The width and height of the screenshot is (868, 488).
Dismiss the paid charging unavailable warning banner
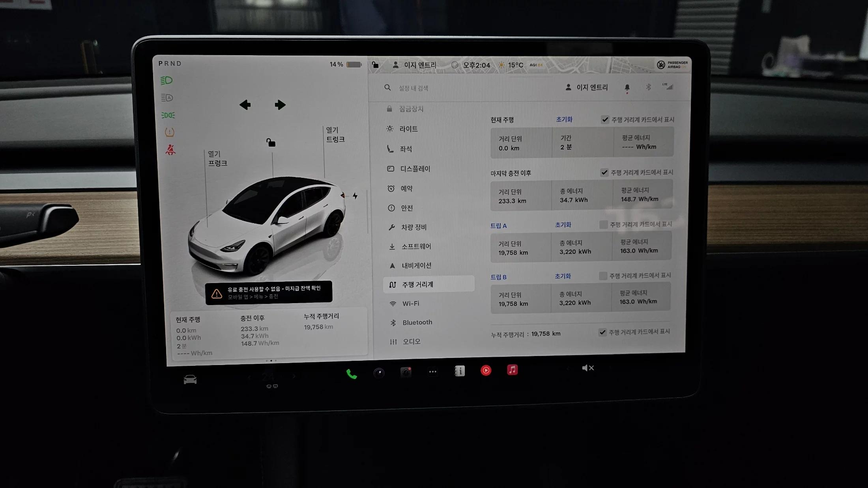point(268,292)
